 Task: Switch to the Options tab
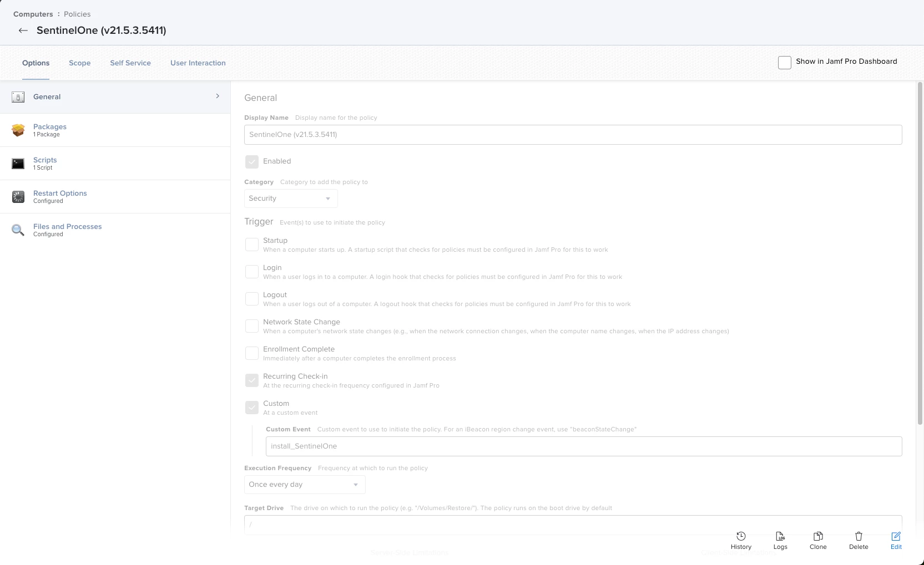36,63
